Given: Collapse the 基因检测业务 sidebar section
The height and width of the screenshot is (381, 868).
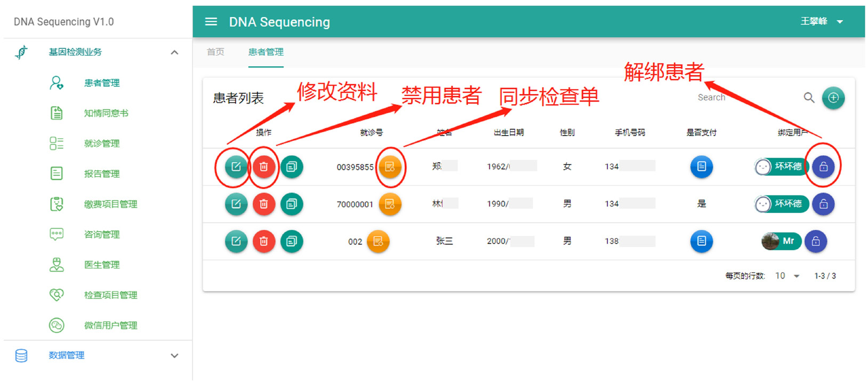Looking at the screenshot, I should tap(174, 52).
